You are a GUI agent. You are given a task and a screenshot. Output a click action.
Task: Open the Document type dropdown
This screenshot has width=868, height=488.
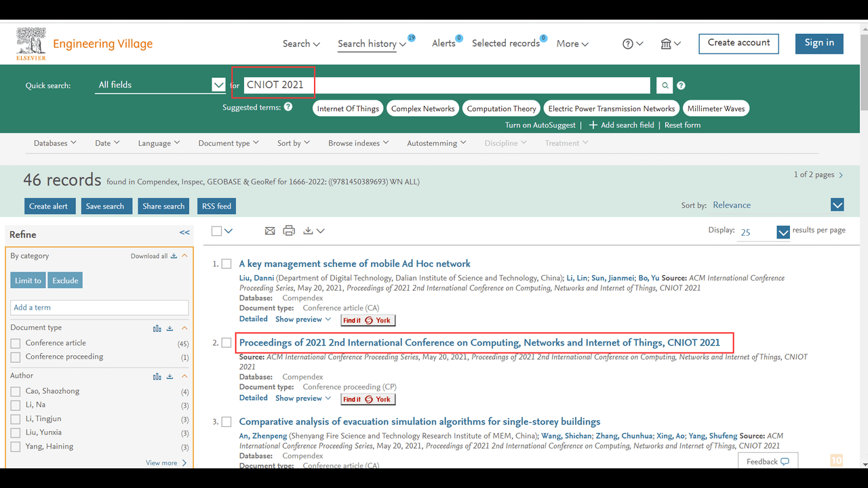tap(229, 143)
